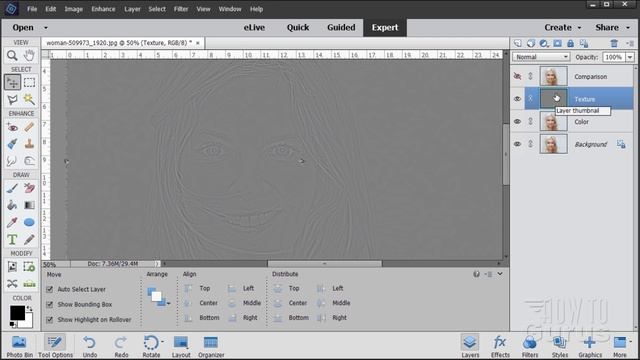
Task: Click the Undo button
Action: 90,346
